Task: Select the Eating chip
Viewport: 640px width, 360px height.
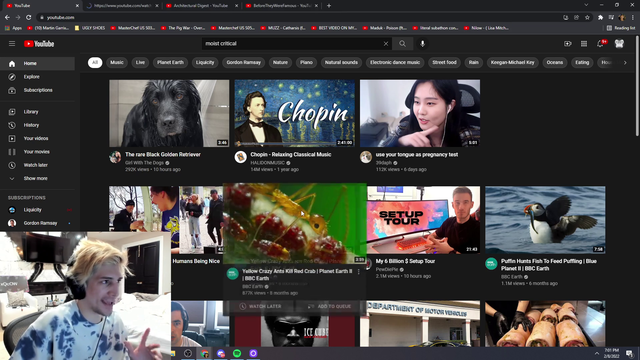Action: [x=582, y=62]
